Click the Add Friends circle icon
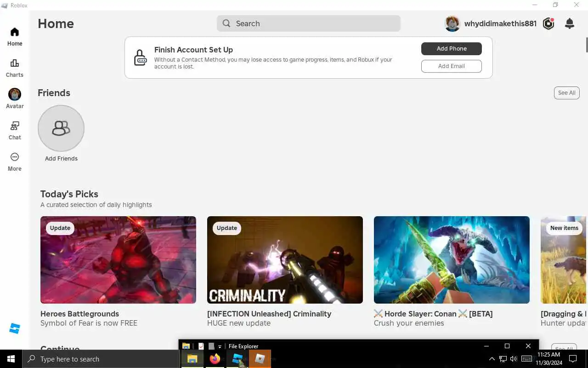Screen dimensions: 588x368 coord(61,128)
